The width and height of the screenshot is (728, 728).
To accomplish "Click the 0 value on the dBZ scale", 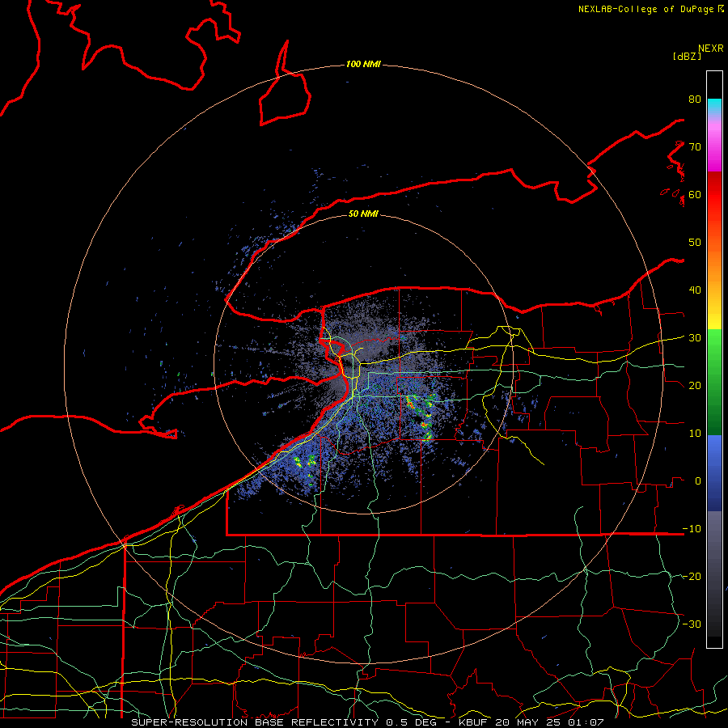I will point(698,481).
